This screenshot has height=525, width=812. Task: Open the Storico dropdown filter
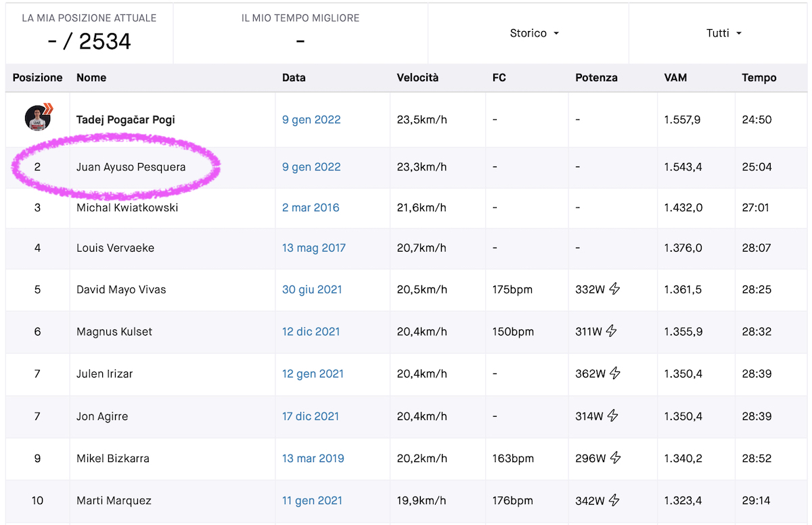click(534, 33)
